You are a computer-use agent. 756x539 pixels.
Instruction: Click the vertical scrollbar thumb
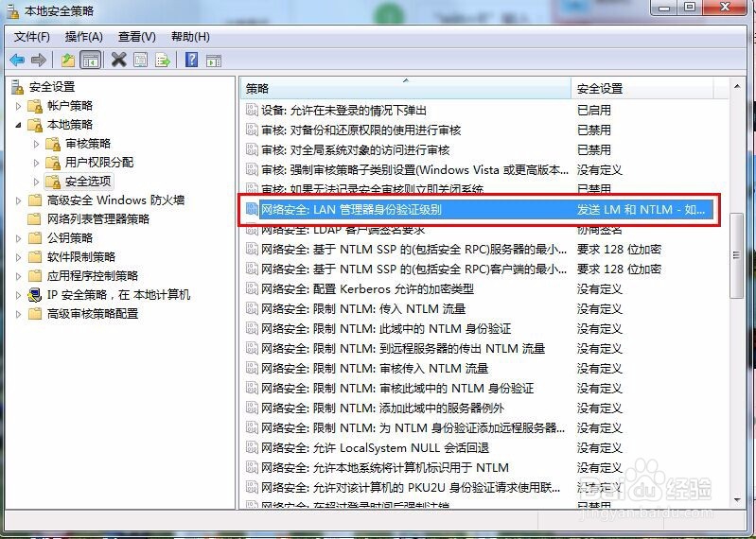(x=736, y=255)
